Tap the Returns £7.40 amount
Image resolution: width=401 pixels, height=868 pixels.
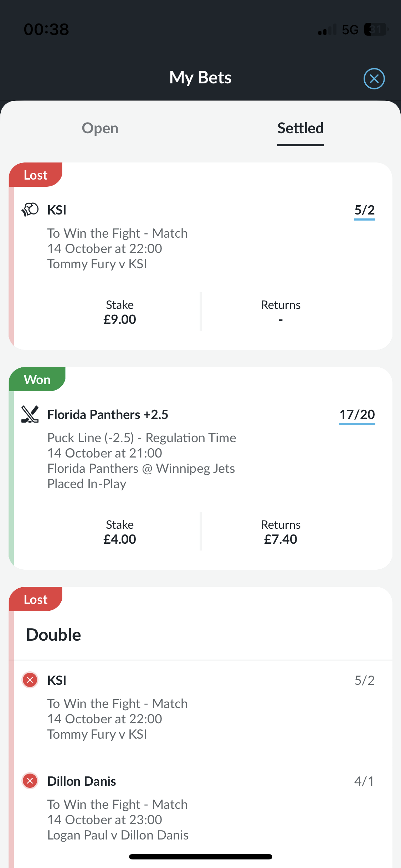[x=281, y=539]
